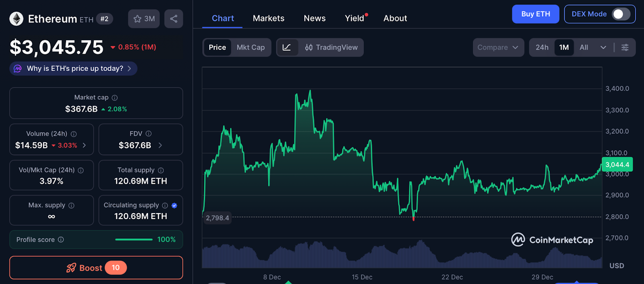644x284 pixels.
Task: Click the 120.69M ETH total supply value
Action: (141, 181)
